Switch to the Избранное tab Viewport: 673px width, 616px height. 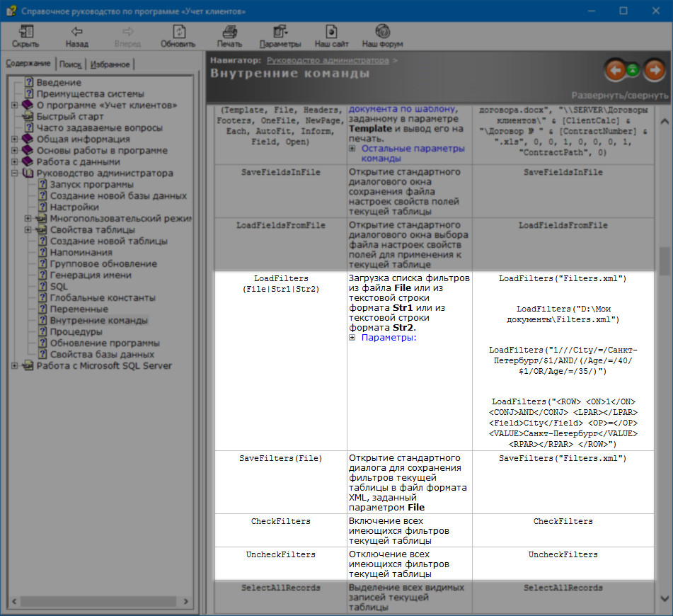point(110,64)
